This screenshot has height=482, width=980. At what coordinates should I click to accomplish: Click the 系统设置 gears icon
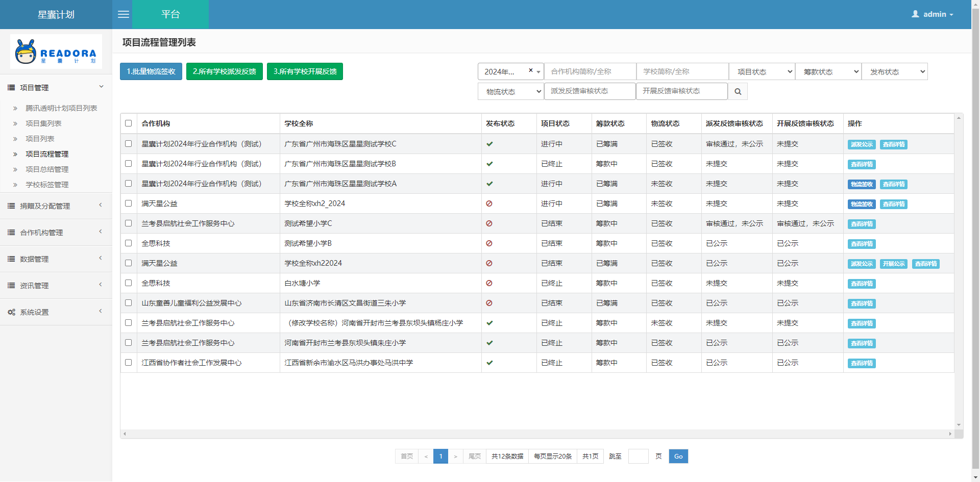pyautogui.click(x=11, y=312)
